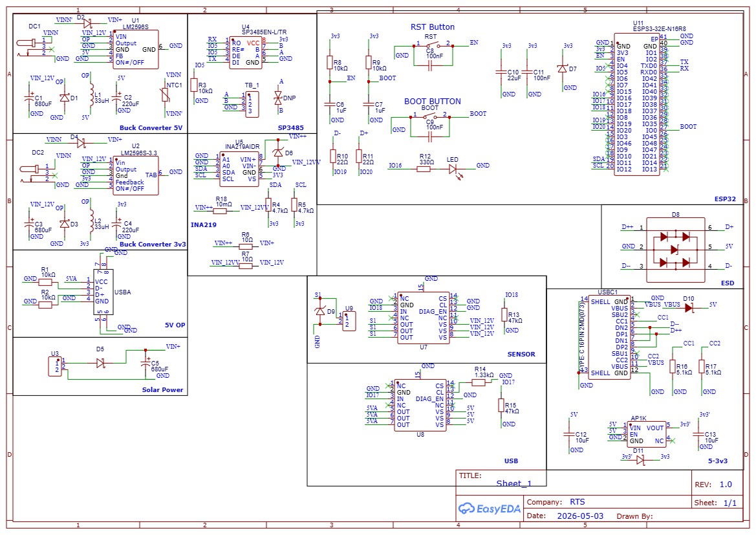
Task: Select the D9 zener diode symbol
Action: click(x=319, y=311)
